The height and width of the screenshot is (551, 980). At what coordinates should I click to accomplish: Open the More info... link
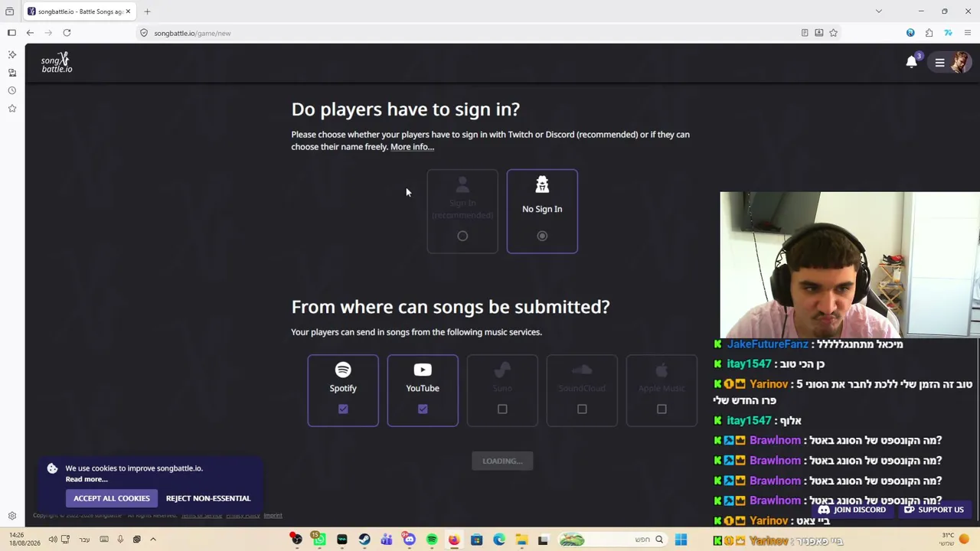[x=412, y=147]
